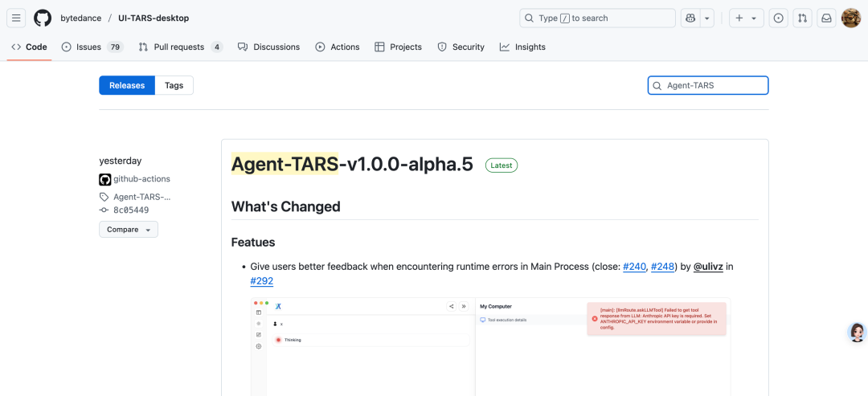868x396 pixels.
Task: Switch to the Projects tab
Action: click(398, 47)
